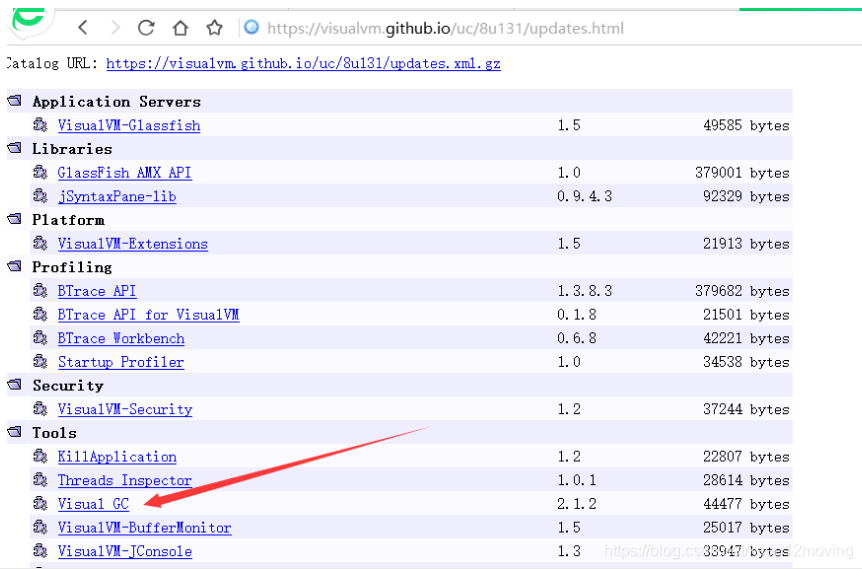Screen dimensions: 862x569
Task: Open the green browser logo icon
Action: pyautogui.click(x=29, y=20)
